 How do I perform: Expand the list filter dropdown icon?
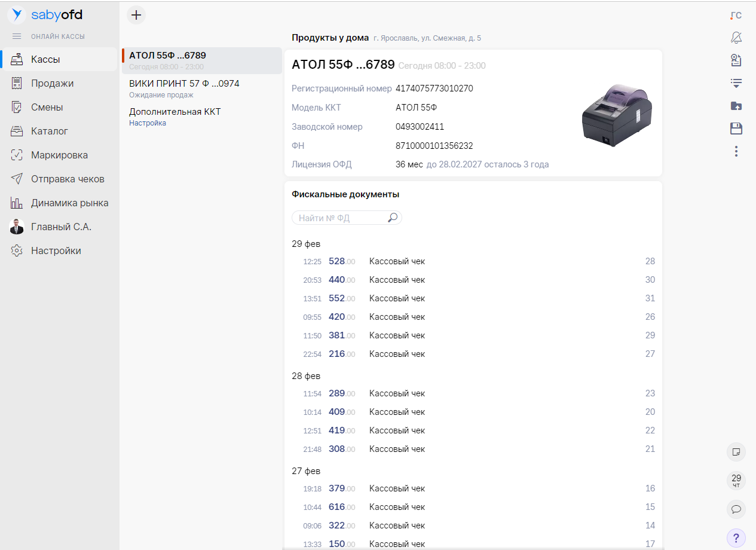[736, 83]
